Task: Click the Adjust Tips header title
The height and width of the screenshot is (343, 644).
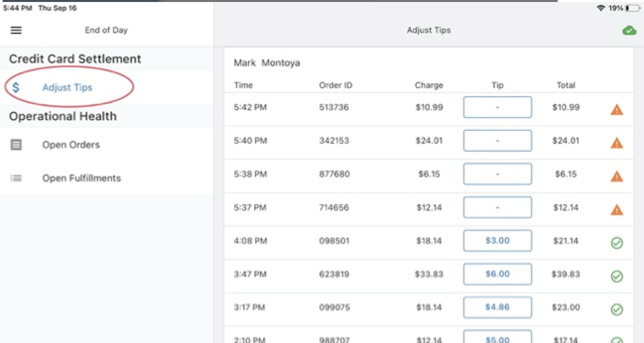Action: click(429, 30)
